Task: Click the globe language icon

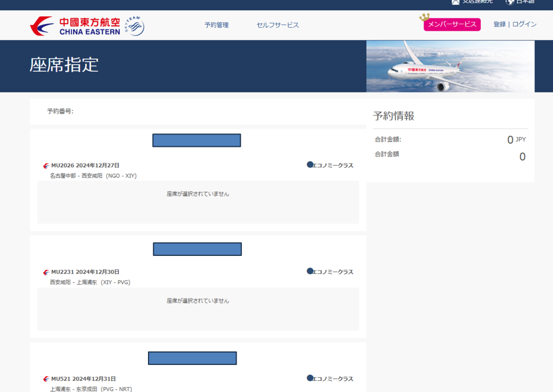Action: (509, 2)
